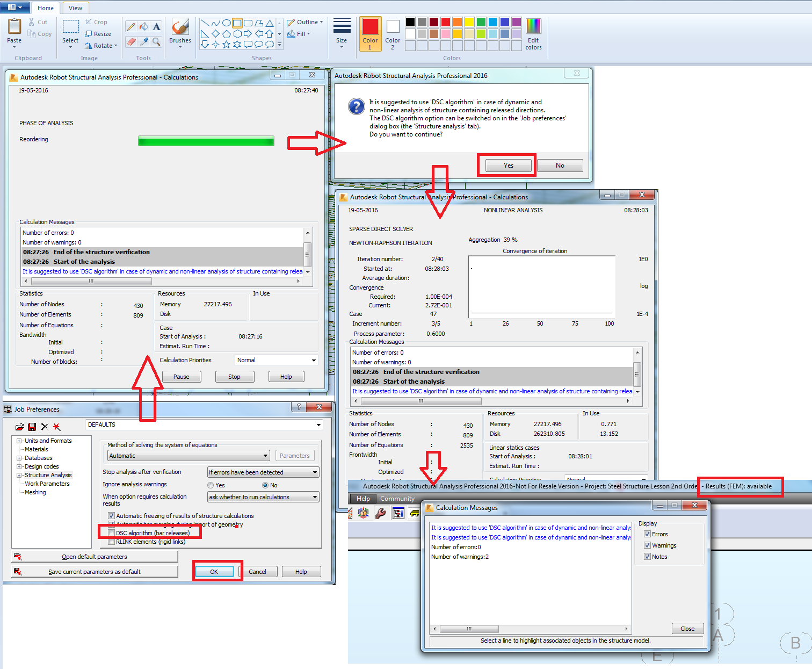Select Yes radio for Ignore analysis warnings
The height and width of the screenshot is (669, 812).
coord(211,485)
